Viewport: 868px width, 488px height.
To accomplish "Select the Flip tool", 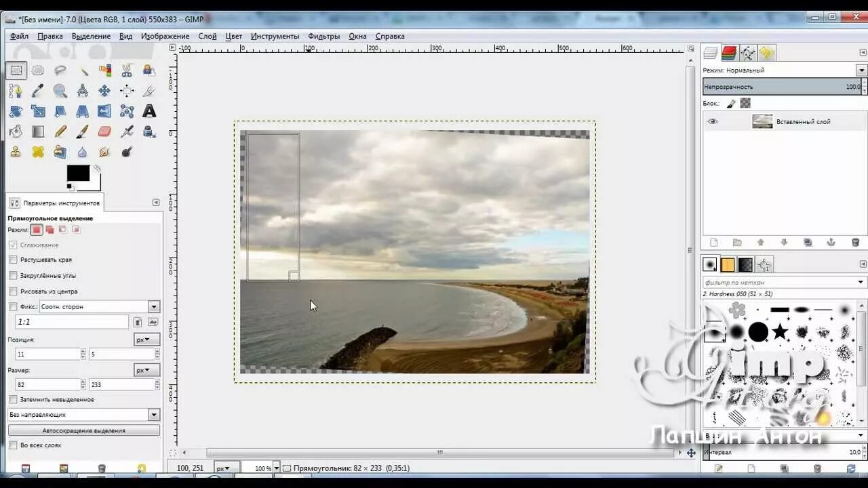I will click(105, 111).
